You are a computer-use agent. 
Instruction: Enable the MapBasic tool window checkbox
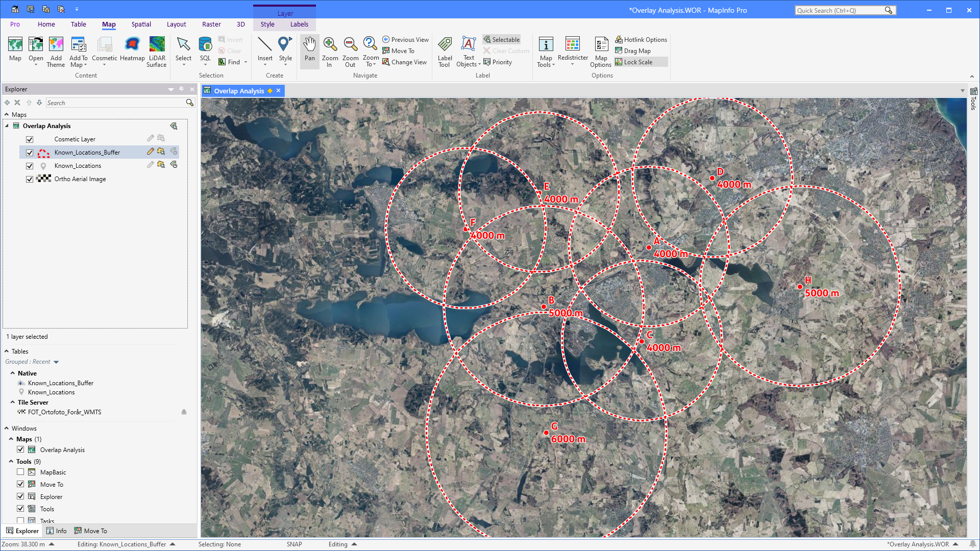pyautogui.click(x=20, y=472)
